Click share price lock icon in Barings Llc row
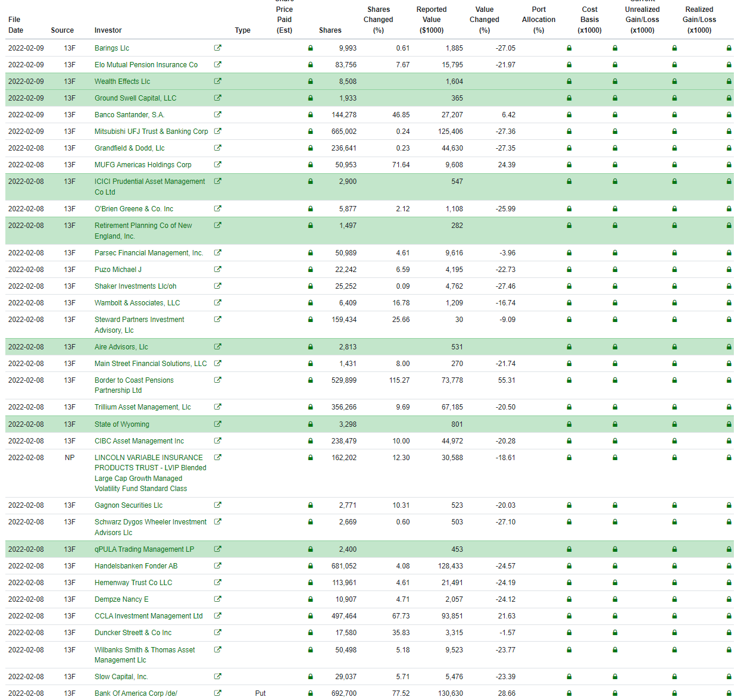Screen dimensions: 744x700 (310, 48)
